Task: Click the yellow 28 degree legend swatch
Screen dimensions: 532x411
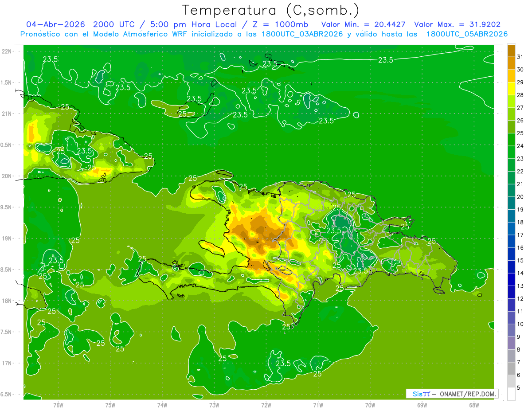Action: point(511,89)
